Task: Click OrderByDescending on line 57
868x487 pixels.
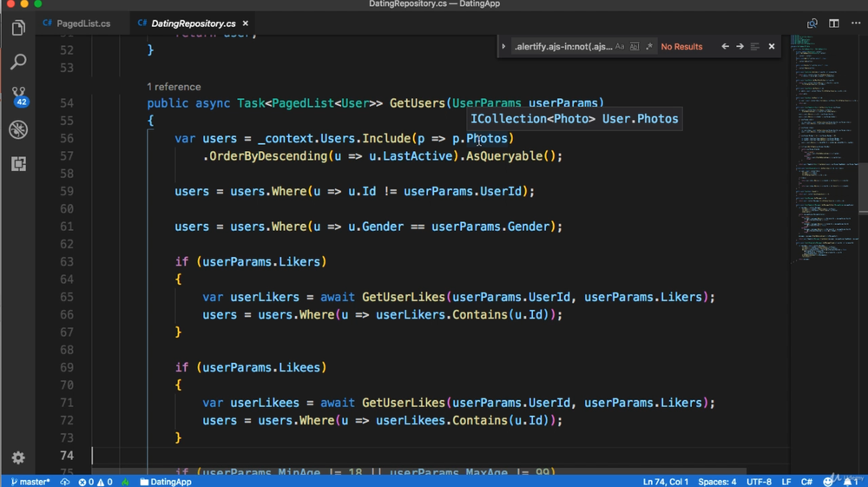Action: [x=268, y=156]
